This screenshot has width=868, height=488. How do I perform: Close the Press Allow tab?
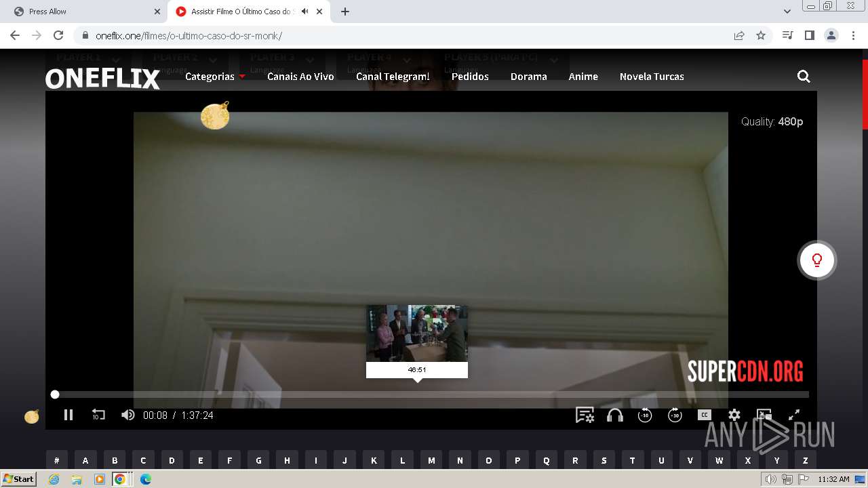click(157, 12)
